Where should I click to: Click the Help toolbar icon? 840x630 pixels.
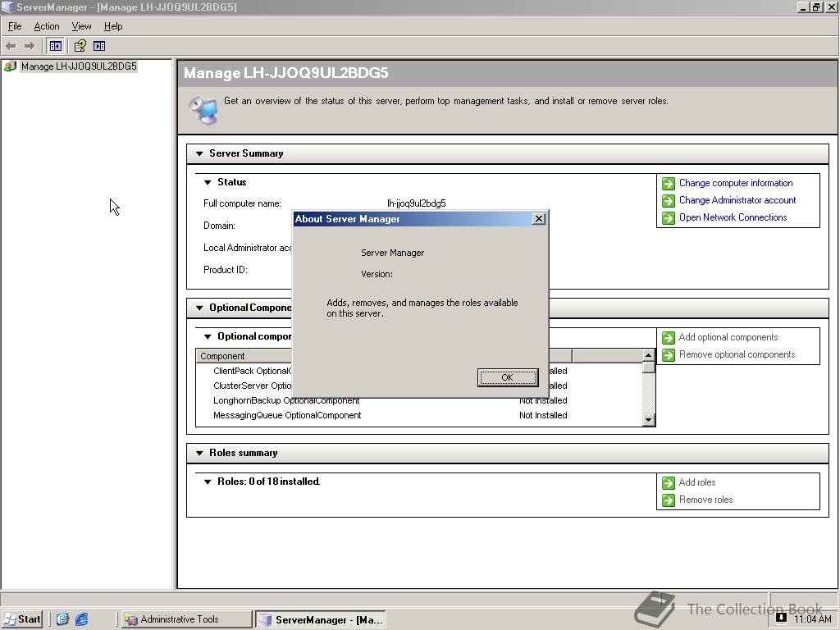[80, 46]
